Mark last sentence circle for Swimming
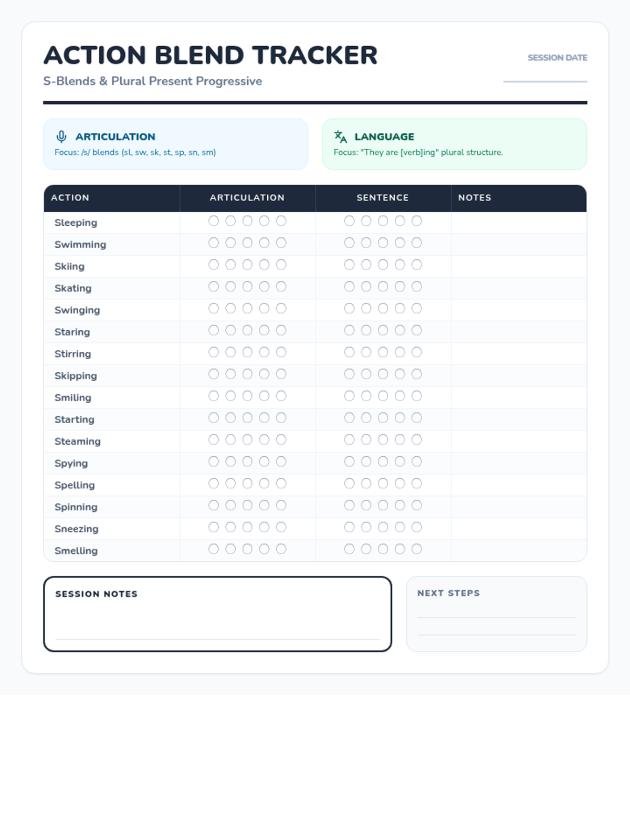The height and width of the screenshot is (840, 630). pyautogui.click(x=417, y=243)
